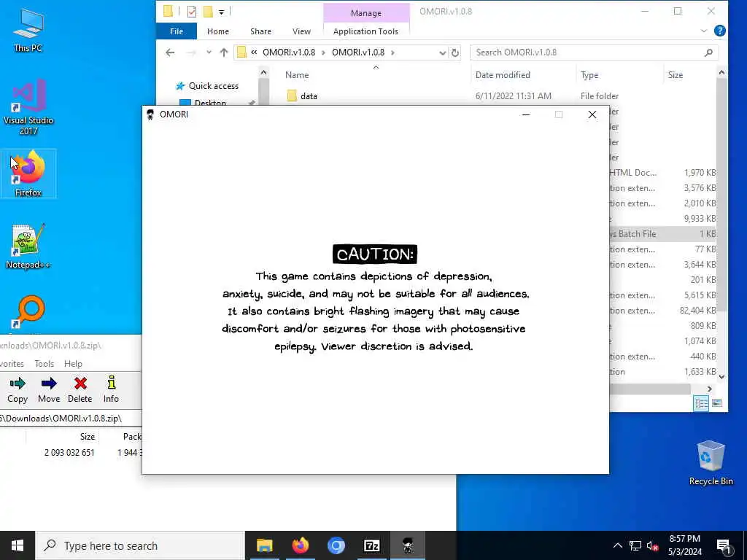Sort by Date modified column
Viewport: 747px width, 560px height.
click(x=503, y=75)
